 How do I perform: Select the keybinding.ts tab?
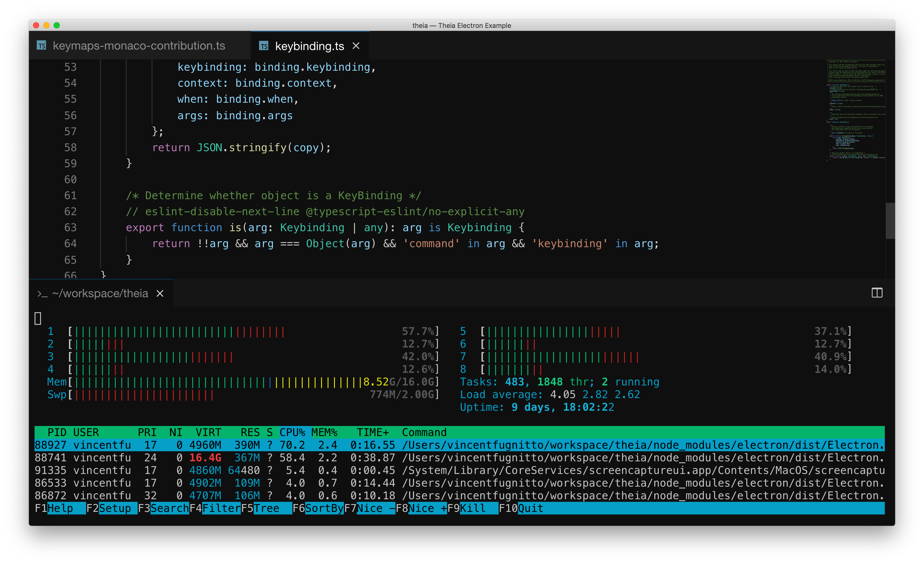(x=309, y=46)
